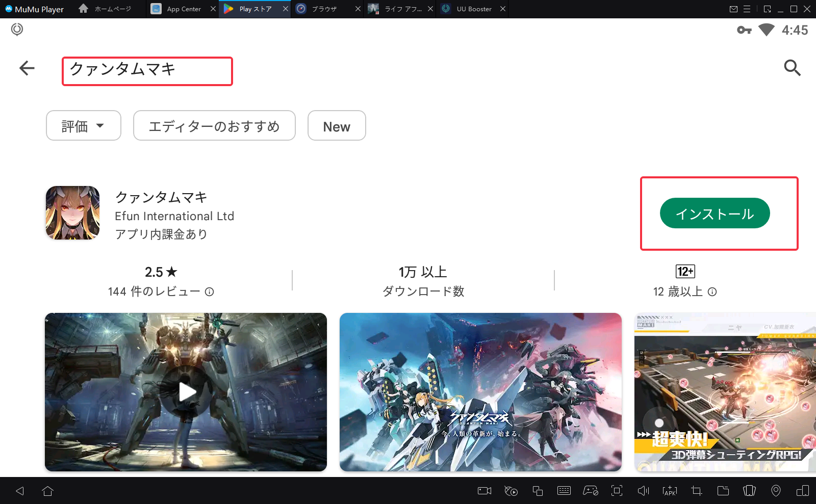Open the gamepad settings icon
This screenshot has width=816, height=504.
coord(591,491)
